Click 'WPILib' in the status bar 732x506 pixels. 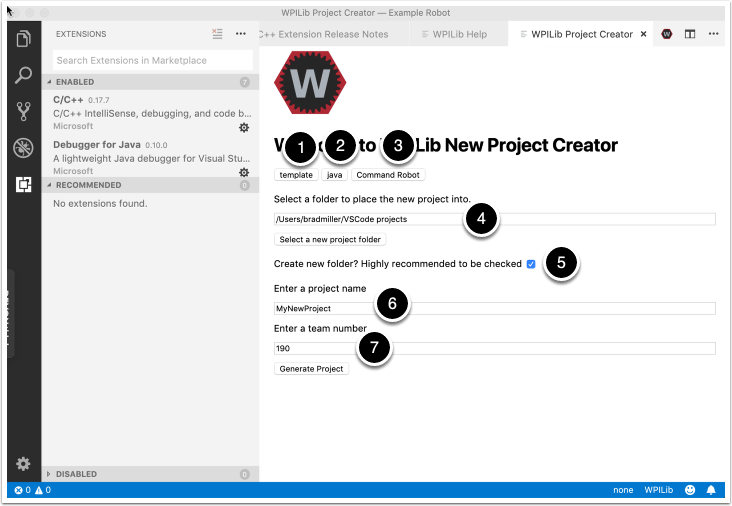659,490
